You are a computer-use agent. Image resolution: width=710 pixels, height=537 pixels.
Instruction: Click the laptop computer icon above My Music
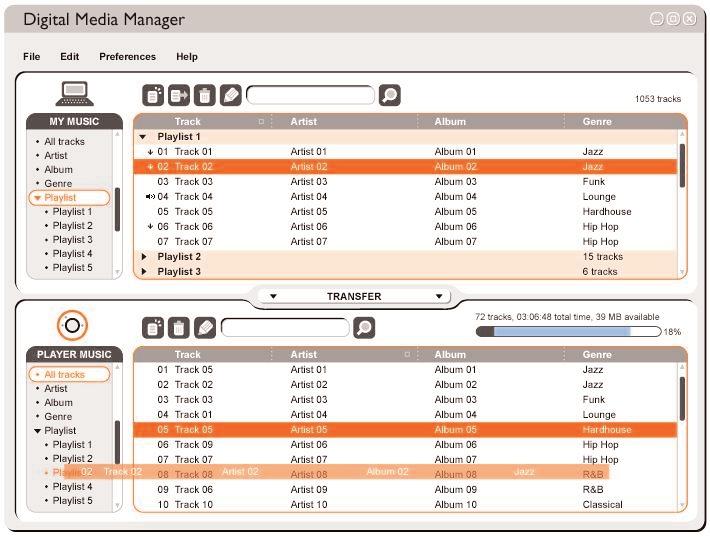(x=74, y=94)
